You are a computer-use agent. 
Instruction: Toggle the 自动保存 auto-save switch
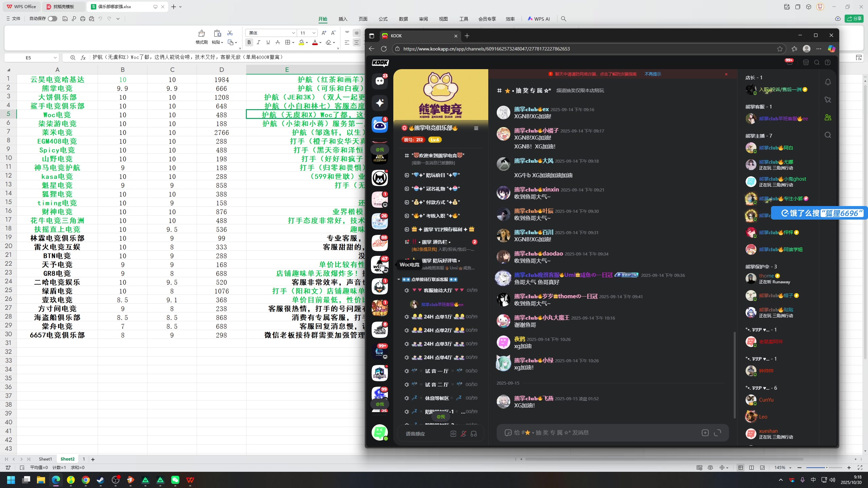point(52,19)
